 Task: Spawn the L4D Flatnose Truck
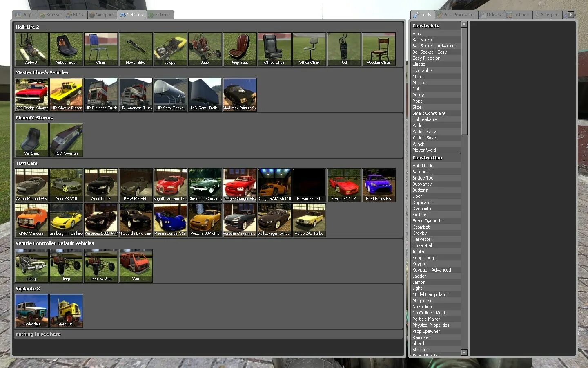tap(101, 94)
